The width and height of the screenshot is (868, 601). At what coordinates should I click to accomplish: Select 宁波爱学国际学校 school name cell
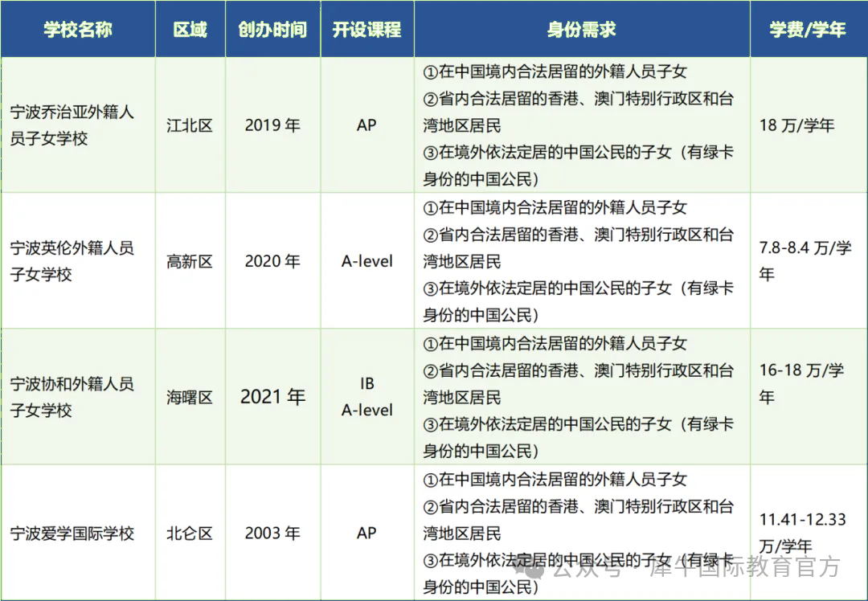tap(78, 533)
